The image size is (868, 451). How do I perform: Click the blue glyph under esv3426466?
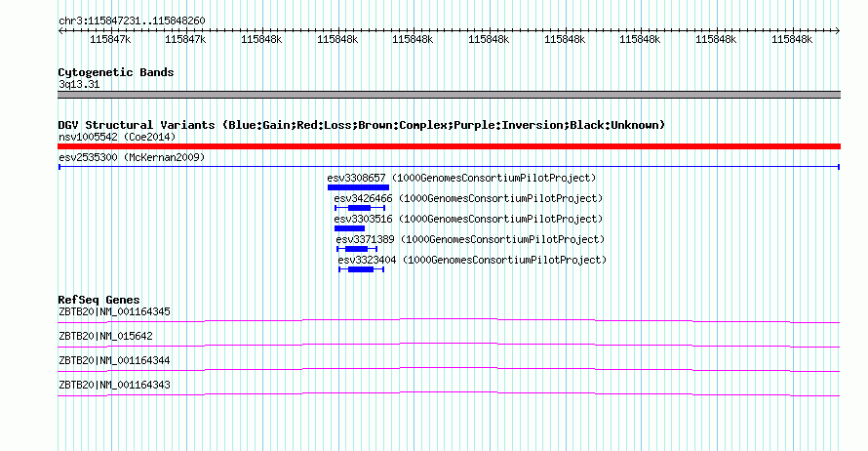pos(360,208)
